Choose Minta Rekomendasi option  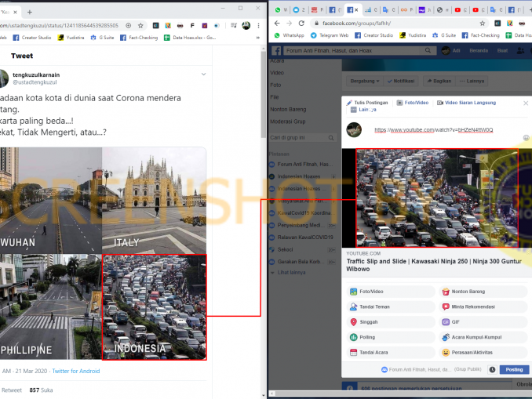(x=483, y=307)
